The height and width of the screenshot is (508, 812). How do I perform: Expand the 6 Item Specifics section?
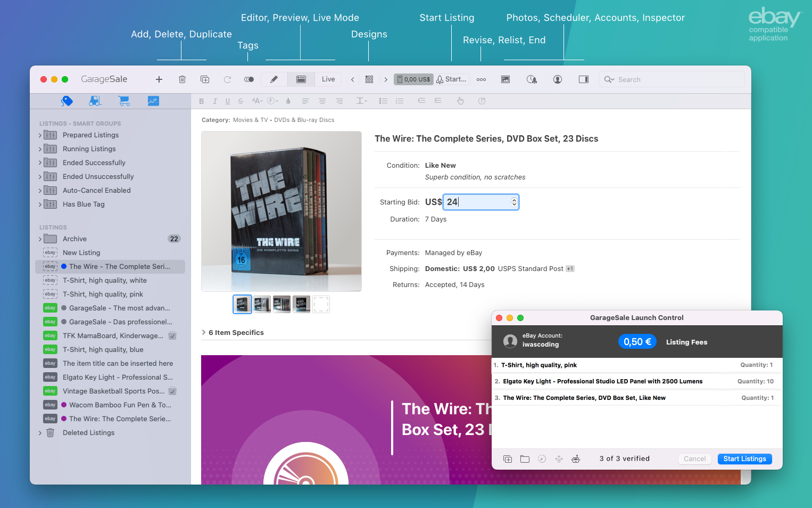(203, 332)
